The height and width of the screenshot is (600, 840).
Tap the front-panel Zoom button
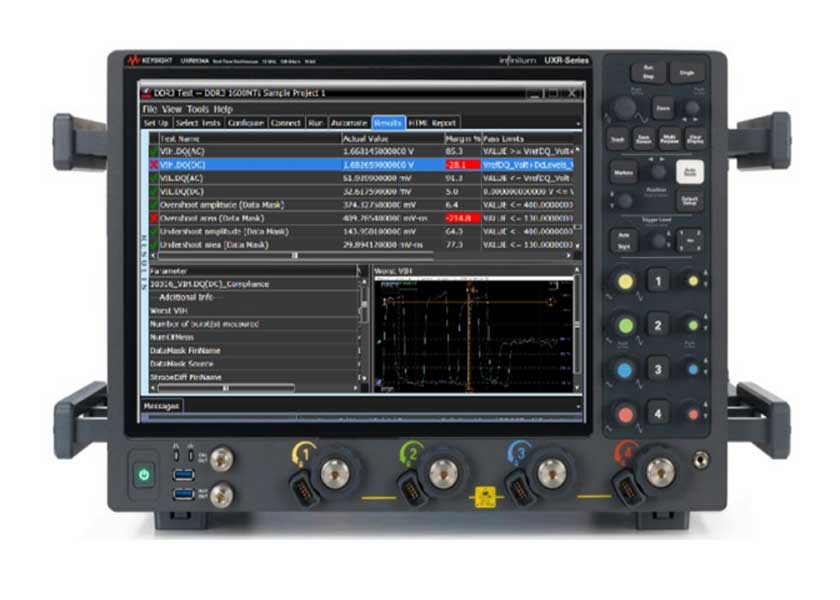(x=663, y=108)
